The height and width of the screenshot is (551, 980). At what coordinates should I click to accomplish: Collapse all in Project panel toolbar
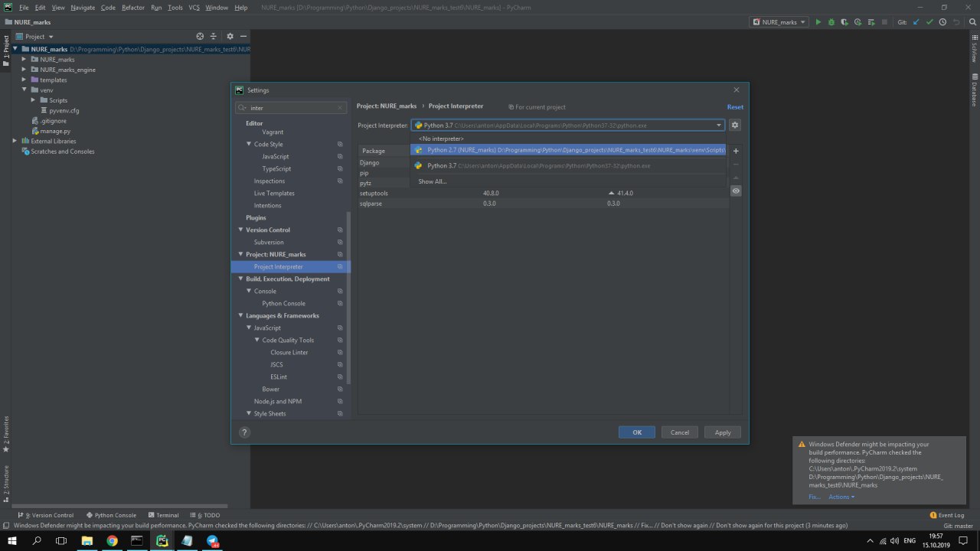[x=214, y=36]
